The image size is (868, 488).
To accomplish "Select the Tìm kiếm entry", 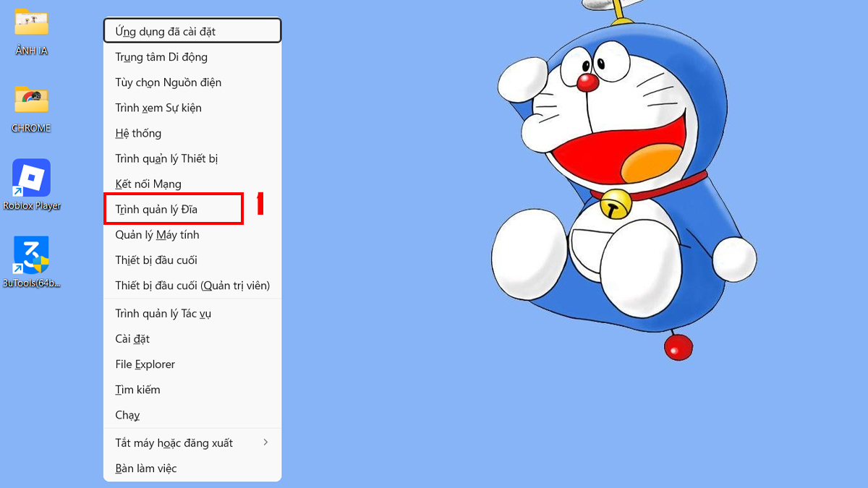I will [192, 389].
